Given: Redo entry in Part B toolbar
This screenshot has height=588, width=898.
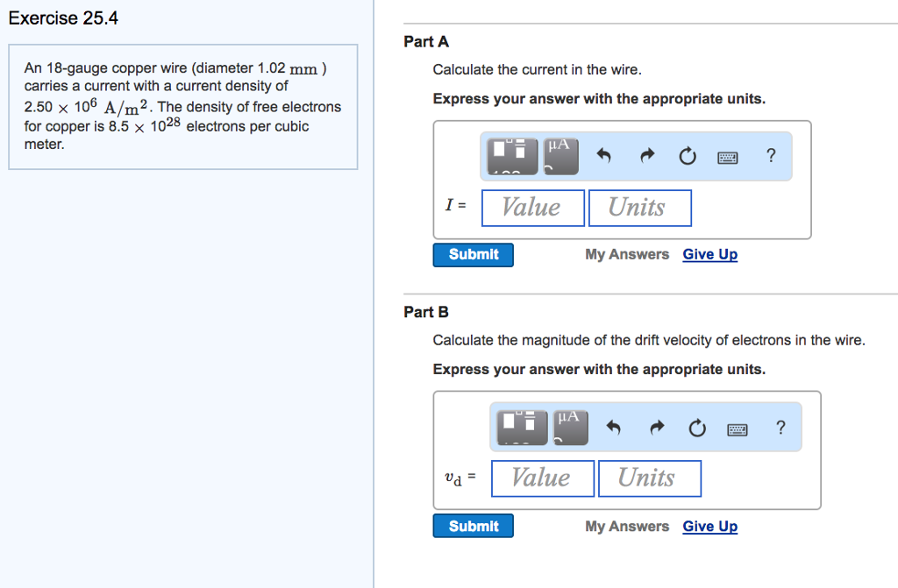Looking at the screenshot, I should [x=657, y=428].
